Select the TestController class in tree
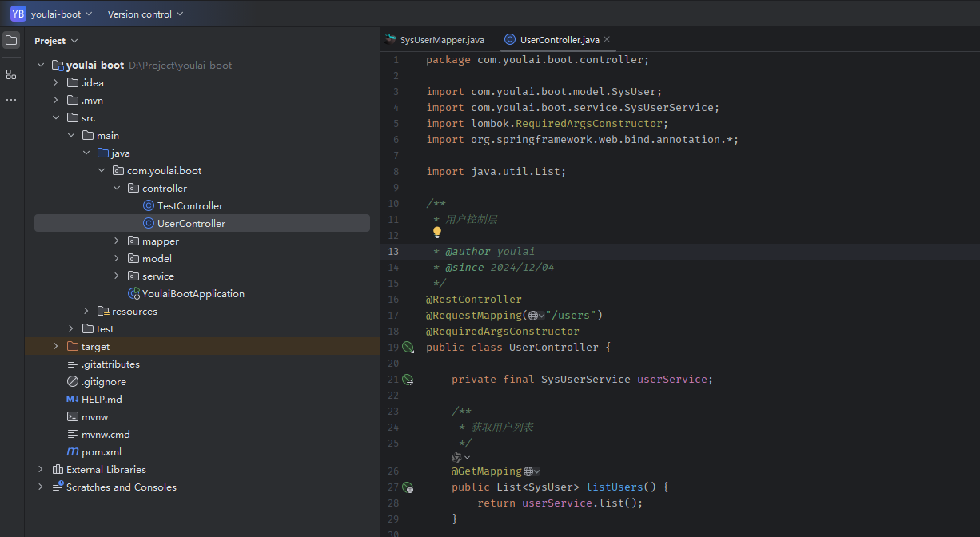Viewport: 980px width, 537px height. 190,206
